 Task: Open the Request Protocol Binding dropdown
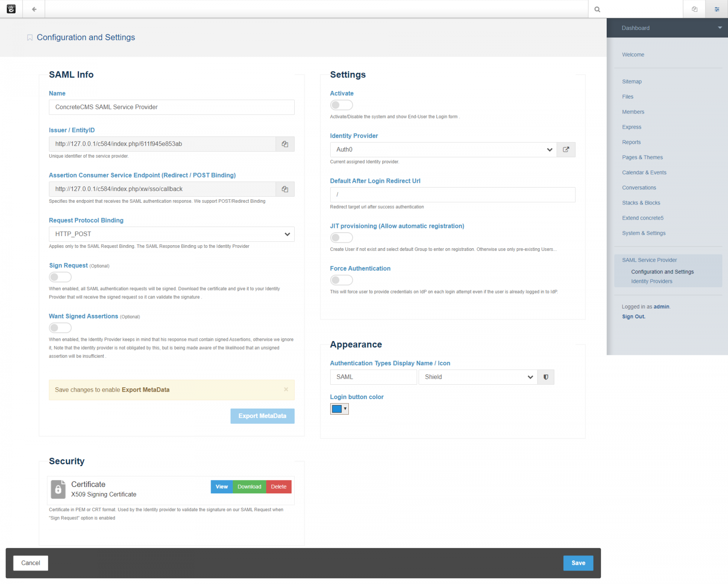(172, 234)
